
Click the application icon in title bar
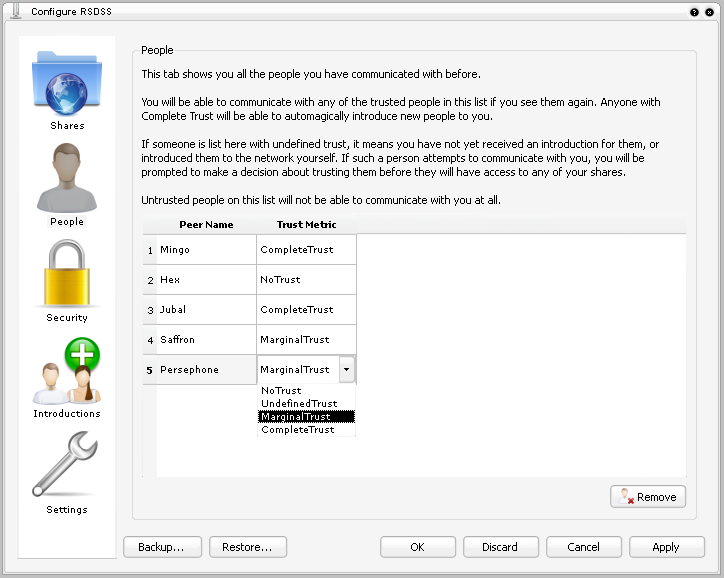click(14, 10)
